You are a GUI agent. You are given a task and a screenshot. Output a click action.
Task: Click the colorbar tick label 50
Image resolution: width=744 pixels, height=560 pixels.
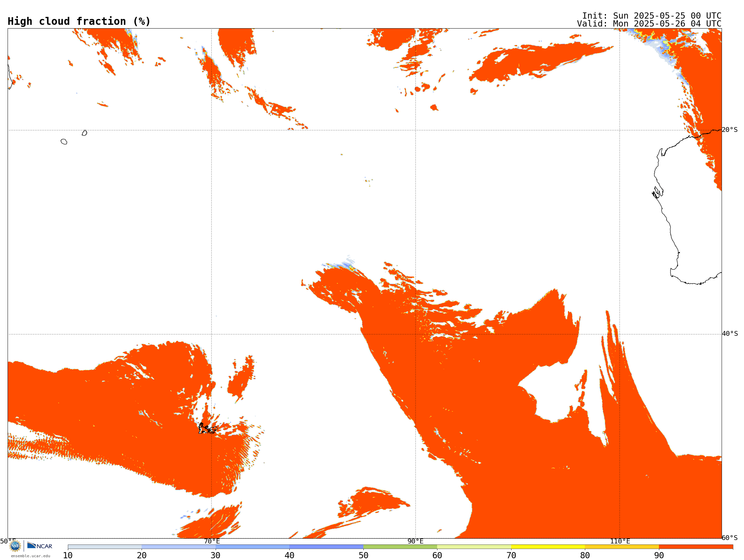click(x=363, y=555)
